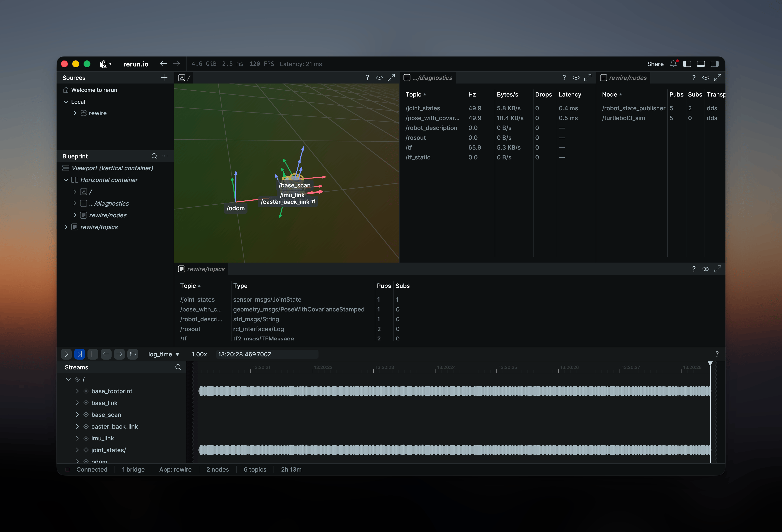Collapse the Local sources group
This screenshot has width=782, height=532.
[x=66, y=101]
